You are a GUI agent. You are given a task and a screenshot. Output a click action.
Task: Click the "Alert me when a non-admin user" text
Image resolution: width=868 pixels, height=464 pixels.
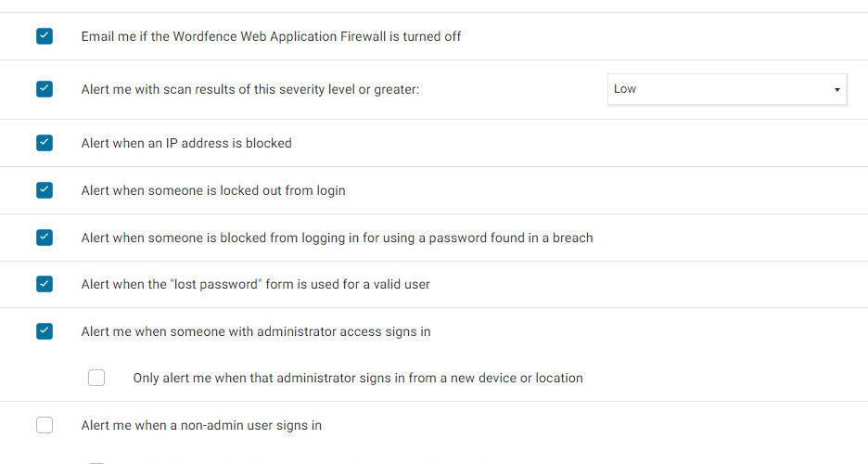[x=201, y=425]
